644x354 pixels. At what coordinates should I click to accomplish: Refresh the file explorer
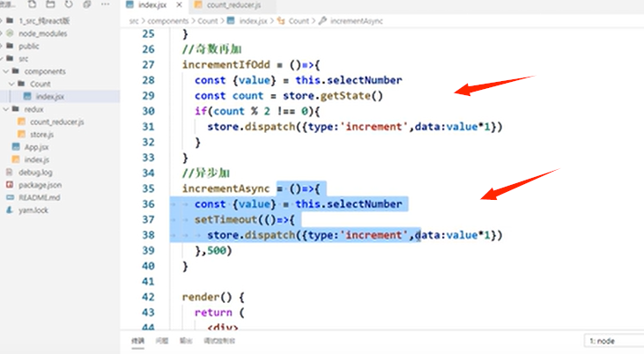[69, 4]
